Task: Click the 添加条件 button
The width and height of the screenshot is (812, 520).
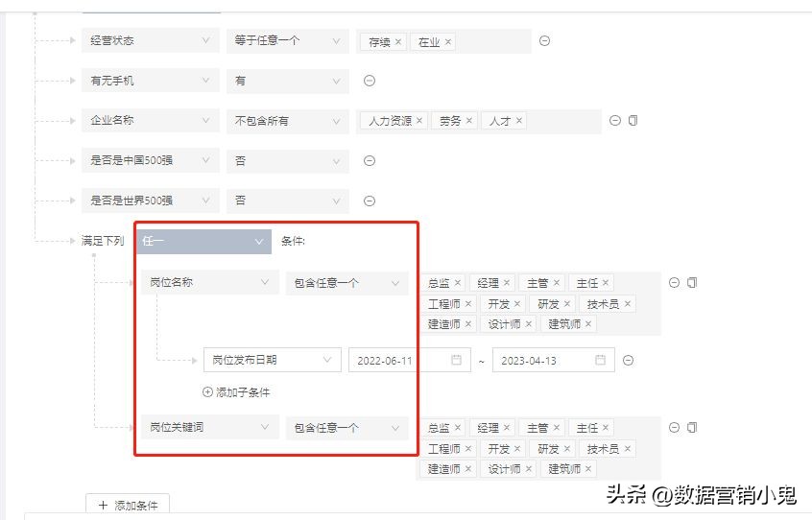Action: (x=128, y=506)
